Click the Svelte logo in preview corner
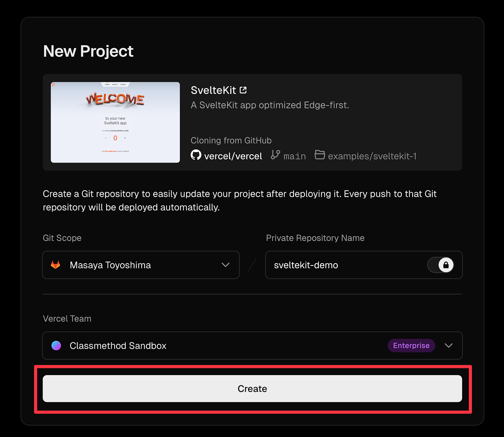The image size is (504, 437). click(53, 84)
